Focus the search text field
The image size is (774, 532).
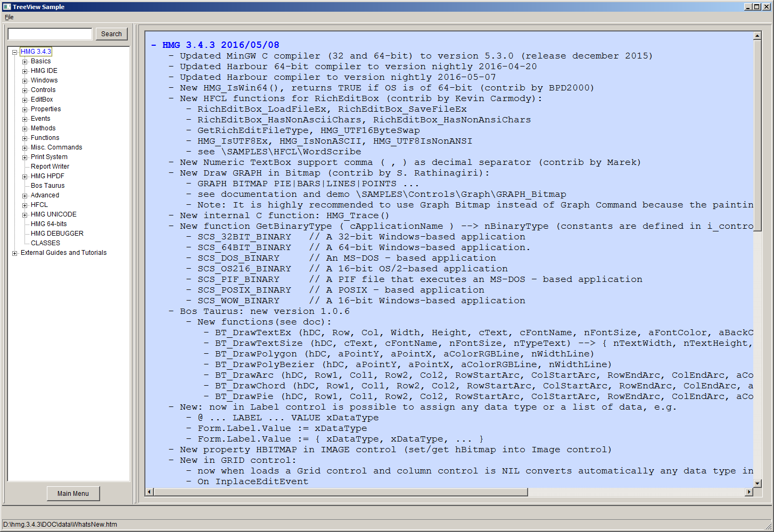[50, 34]
